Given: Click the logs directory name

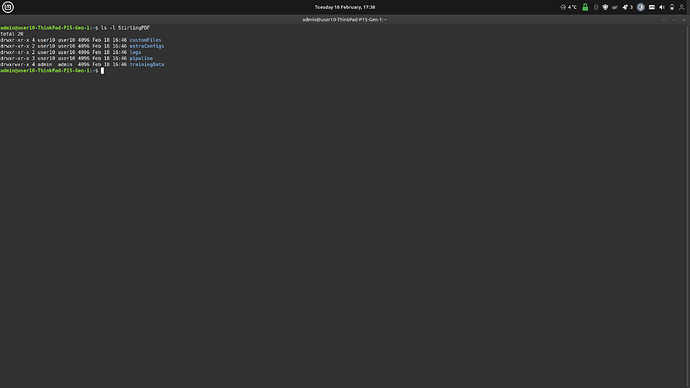Looking at the screenshot, I should pyautogui.click(x=135, y=52).
